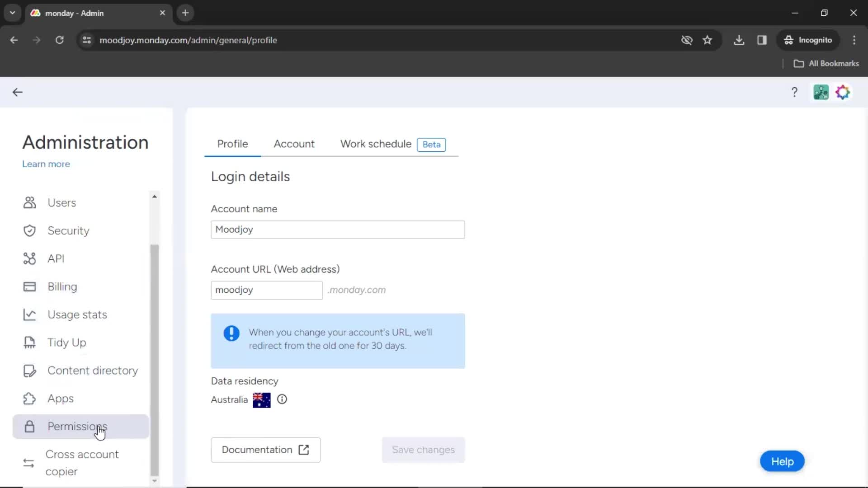Follow the Learn more link
868x488 pixels.
point(46,164)
